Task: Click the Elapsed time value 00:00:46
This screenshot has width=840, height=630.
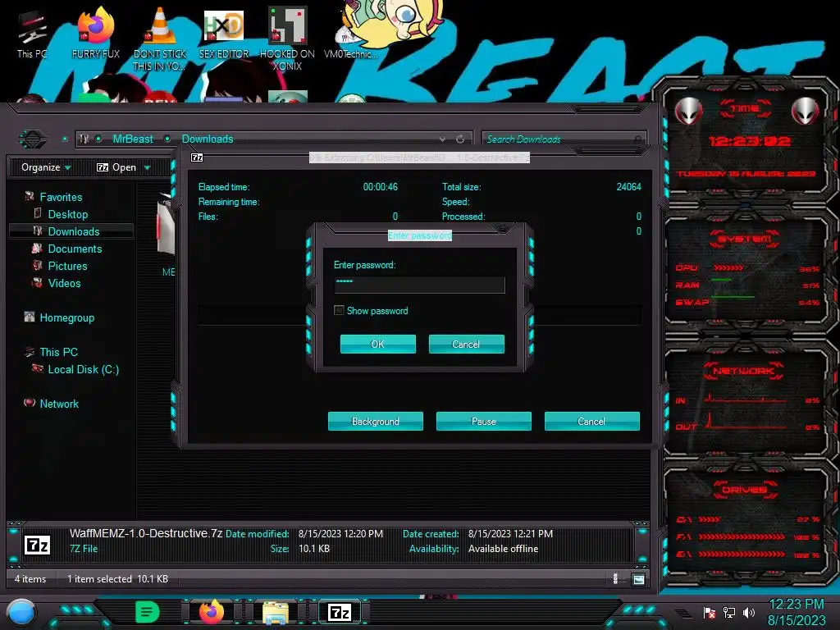Action: pyautogui.click(x=381, y=187)
